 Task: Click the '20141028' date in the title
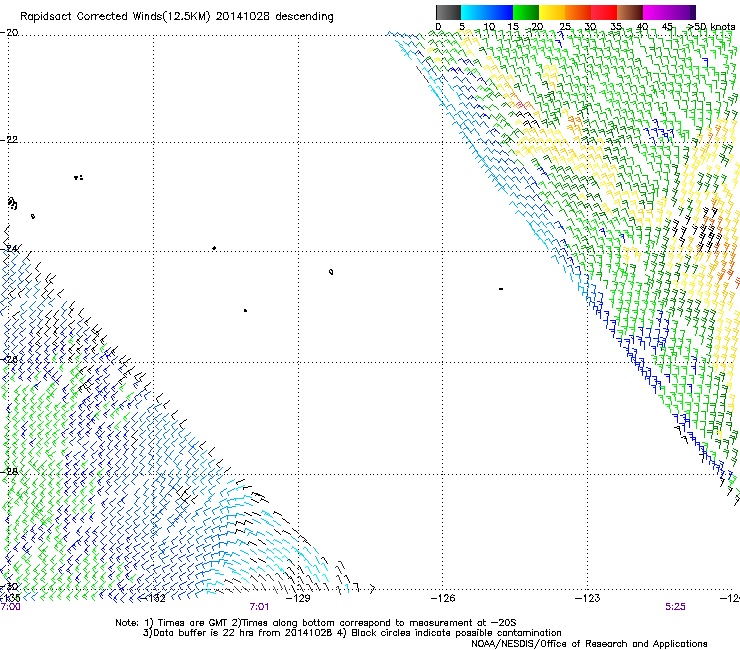(x=242, y=16)
